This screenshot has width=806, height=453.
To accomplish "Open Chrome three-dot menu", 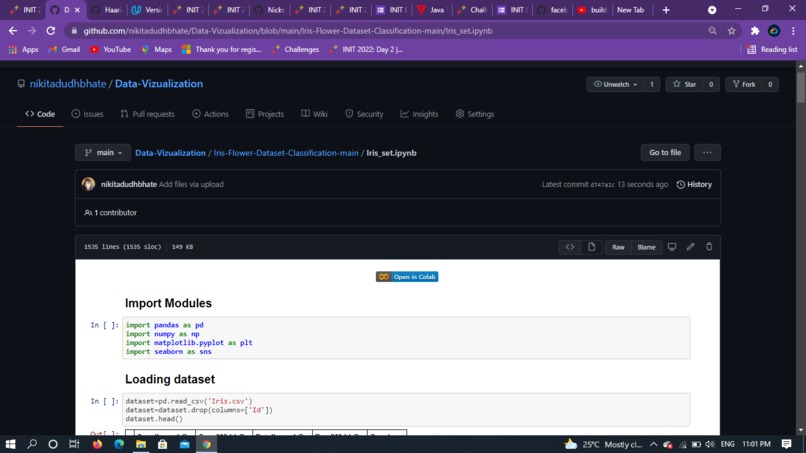I will pos(793,31).
